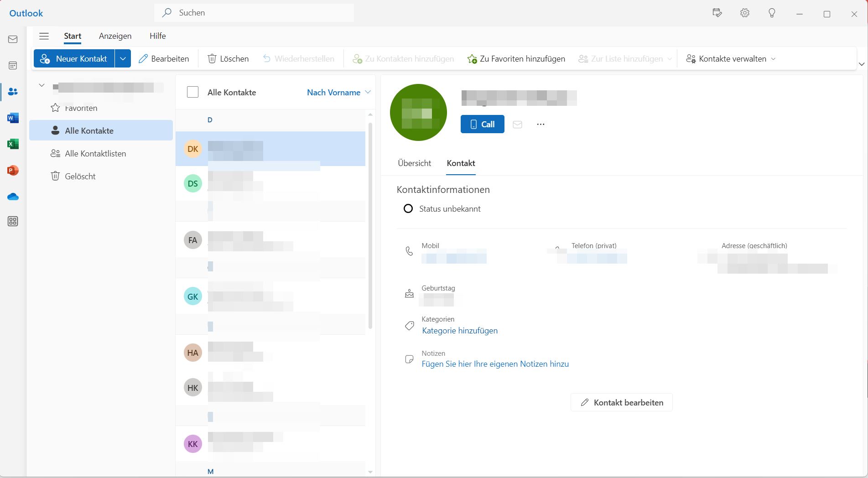Toggle the hamburger navigation menu
Viewport: 868px width, 478px height.
pos(44,36)
